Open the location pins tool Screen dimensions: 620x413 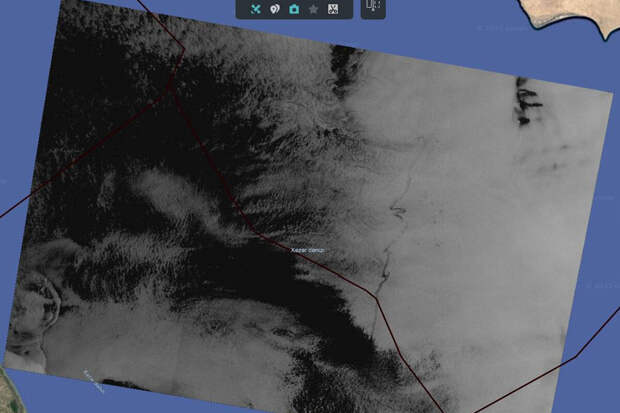point(275,9)
